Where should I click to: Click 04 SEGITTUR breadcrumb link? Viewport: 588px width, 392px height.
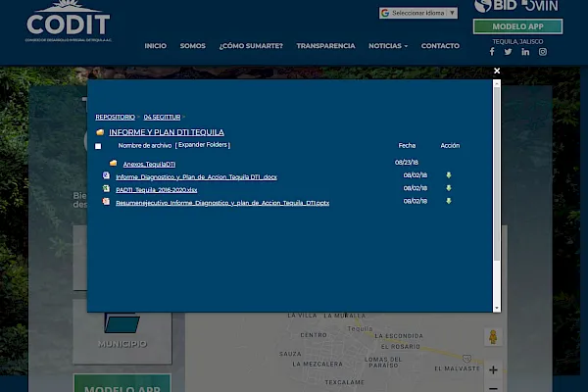(x=162, y=117)
